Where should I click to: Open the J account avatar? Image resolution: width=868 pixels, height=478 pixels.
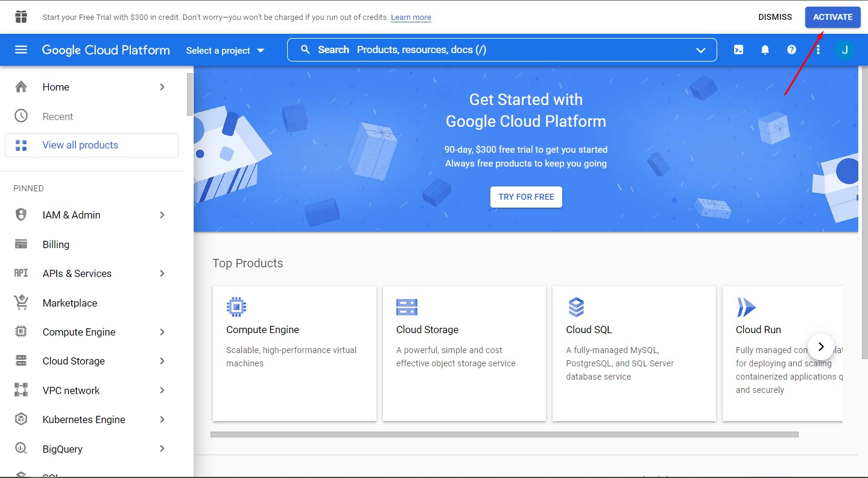[844, 50]
